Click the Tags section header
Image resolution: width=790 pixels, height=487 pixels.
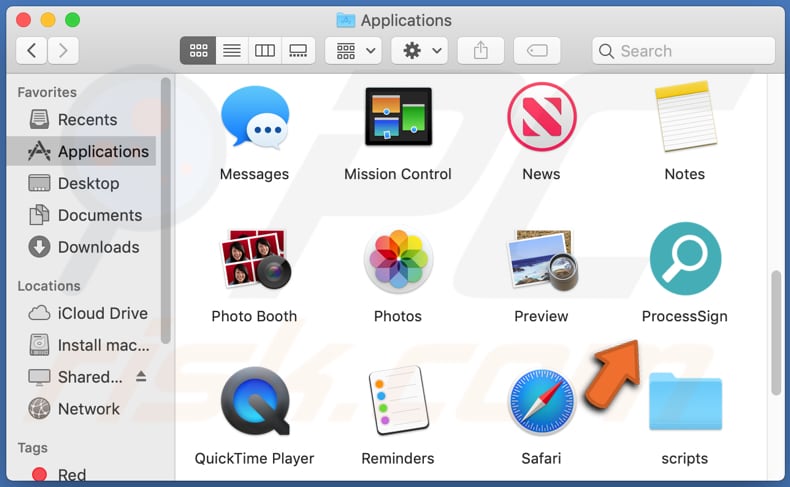(32, 448)
